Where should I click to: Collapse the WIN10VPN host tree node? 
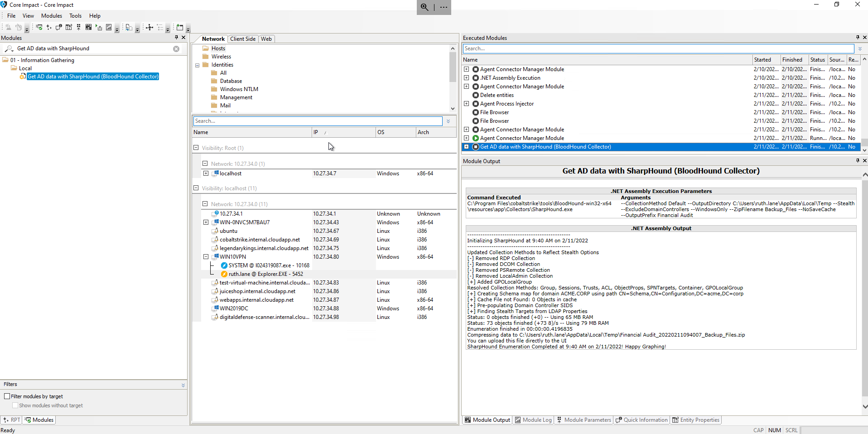pos(206,257)
